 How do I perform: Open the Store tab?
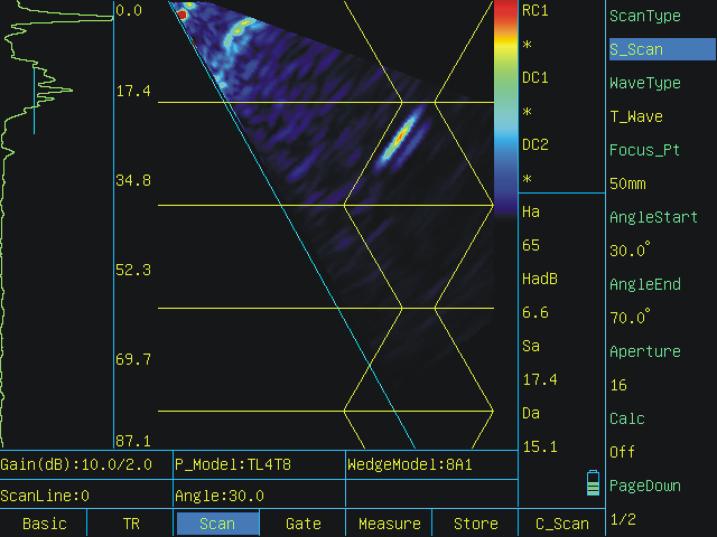[x=475, y=524]
